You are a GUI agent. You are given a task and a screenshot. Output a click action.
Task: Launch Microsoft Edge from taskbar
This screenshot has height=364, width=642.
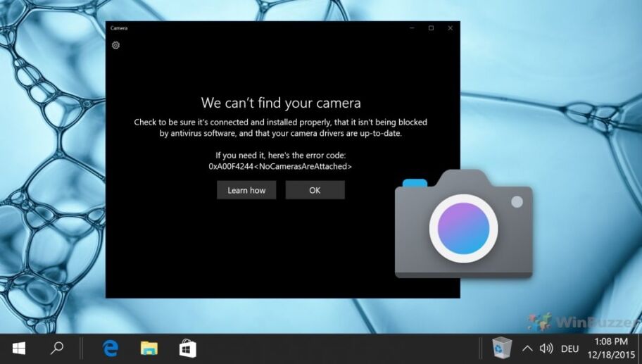point(110,349)
